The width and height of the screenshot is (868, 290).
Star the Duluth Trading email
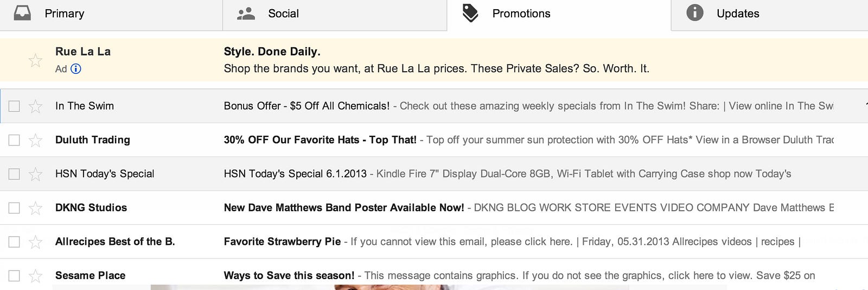tap(35, 140)
